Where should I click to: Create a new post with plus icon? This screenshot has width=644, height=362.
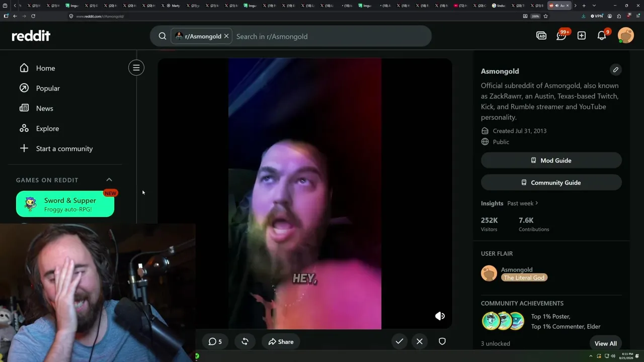coord(582,36)
